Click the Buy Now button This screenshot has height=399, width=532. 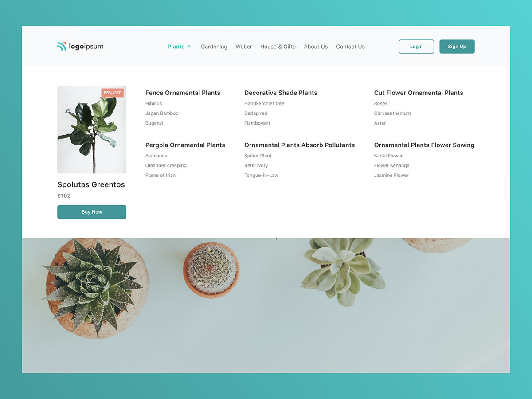click(92, 212)
